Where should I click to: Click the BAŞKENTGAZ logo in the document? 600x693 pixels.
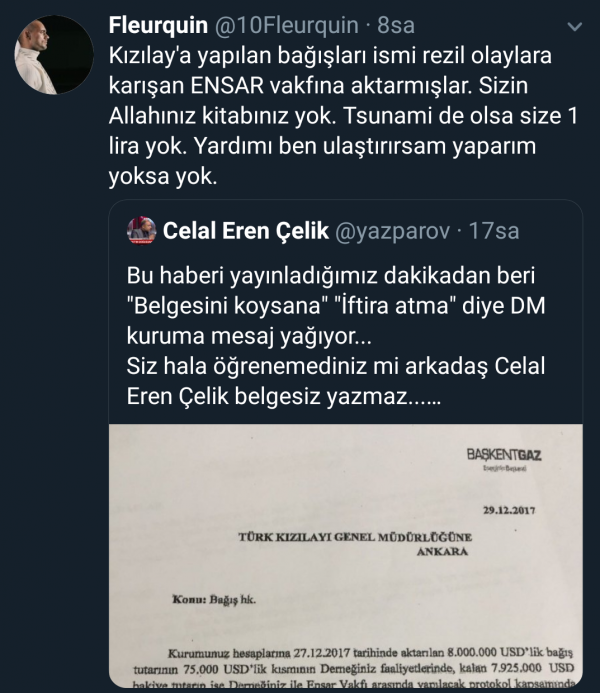[504, 458]
